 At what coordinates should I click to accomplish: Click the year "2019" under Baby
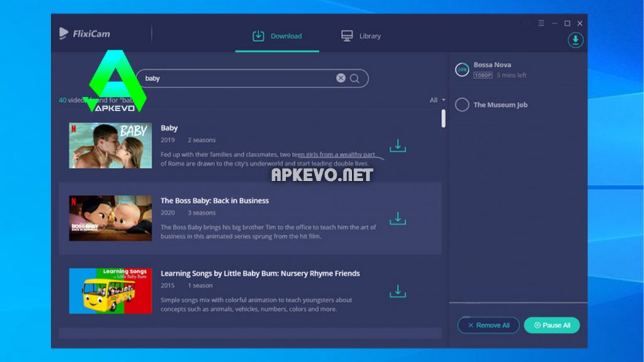tap(167, 140)
